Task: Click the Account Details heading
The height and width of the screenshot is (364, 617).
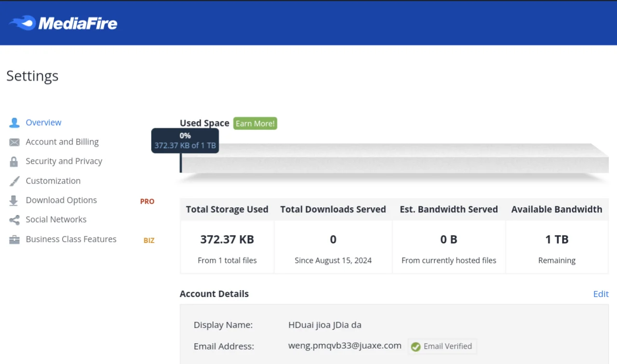Action: [214, 294]
